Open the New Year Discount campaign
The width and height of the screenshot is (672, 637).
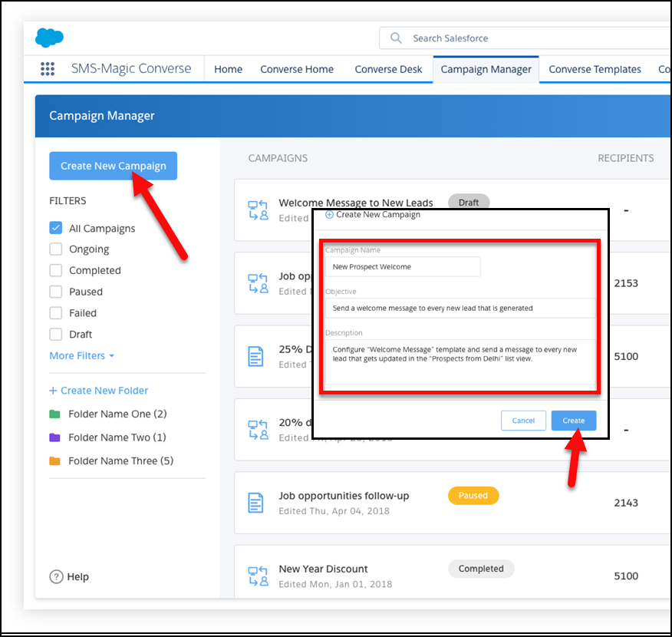323,569
